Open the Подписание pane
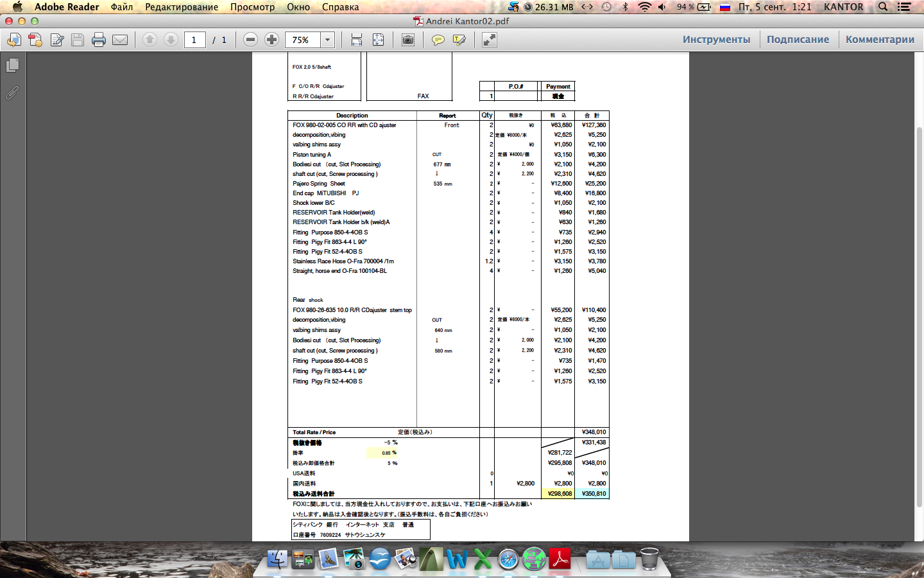The height and width of the screenshot is (578, 924). [798, 39]
